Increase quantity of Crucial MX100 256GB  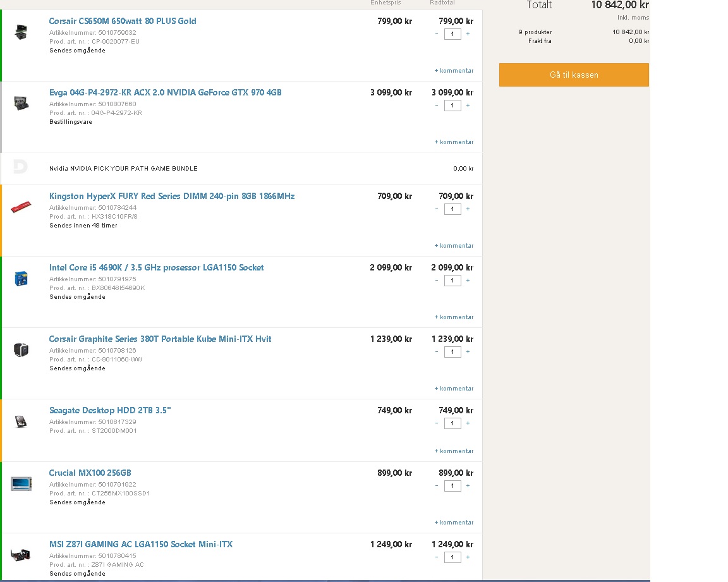468,486
